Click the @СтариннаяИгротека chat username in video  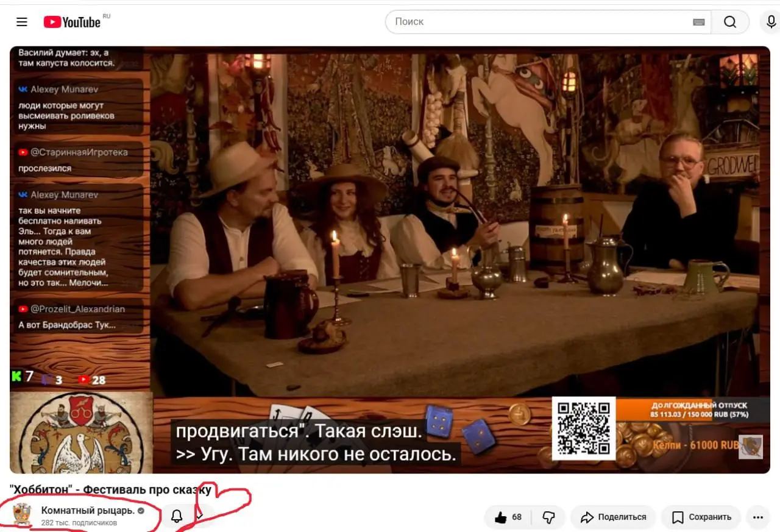click(79, 152)
